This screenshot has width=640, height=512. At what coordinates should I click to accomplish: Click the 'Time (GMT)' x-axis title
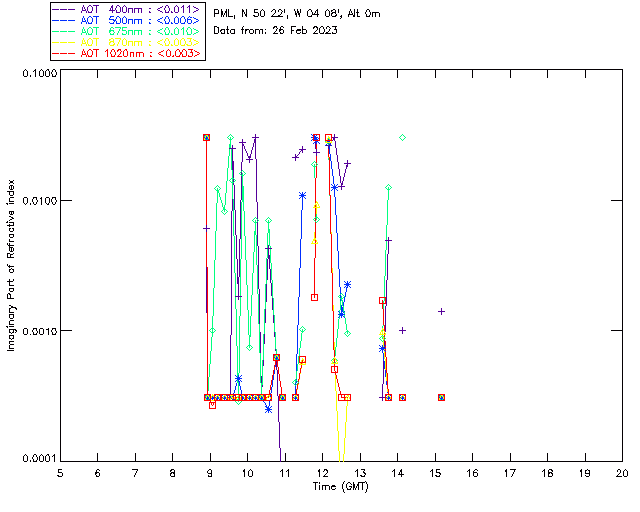coord(340,487)
